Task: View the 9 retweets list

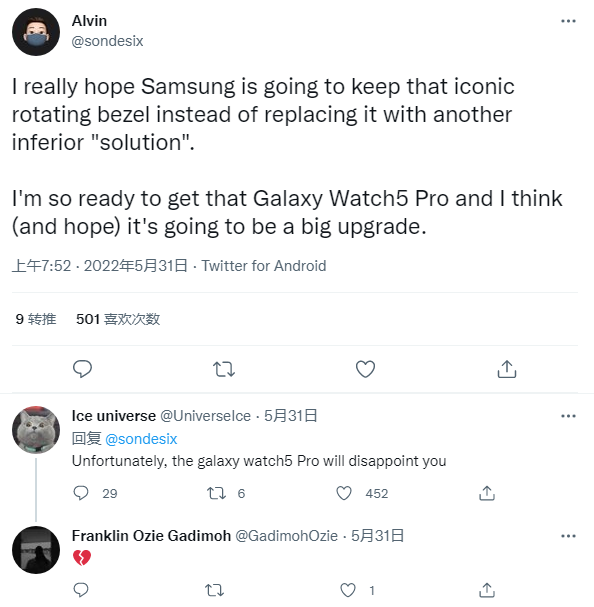Action: 36,319
